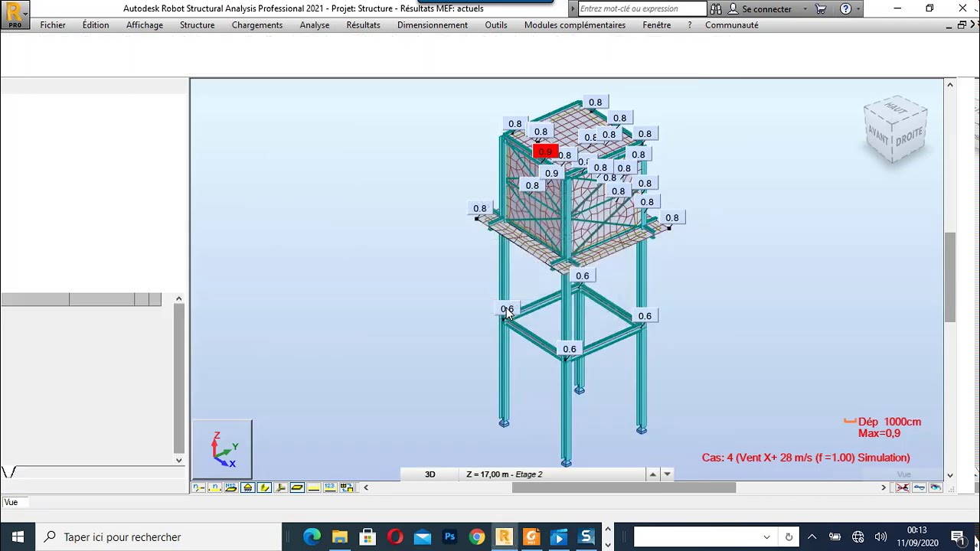Click the Dép 1000cm scale legend
The width and height of the screenshot is (980, 551).
883,422
